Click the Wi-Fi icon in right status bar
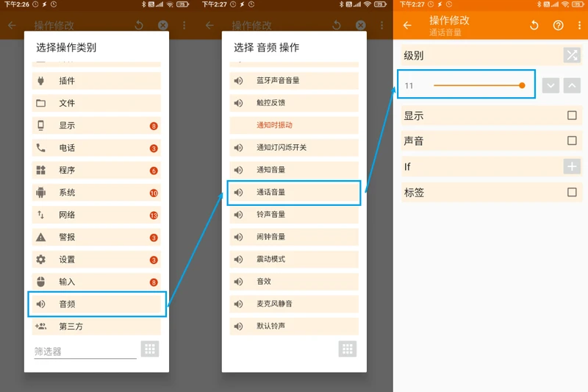Screen dimensions: 588x392 coord(565,4)
